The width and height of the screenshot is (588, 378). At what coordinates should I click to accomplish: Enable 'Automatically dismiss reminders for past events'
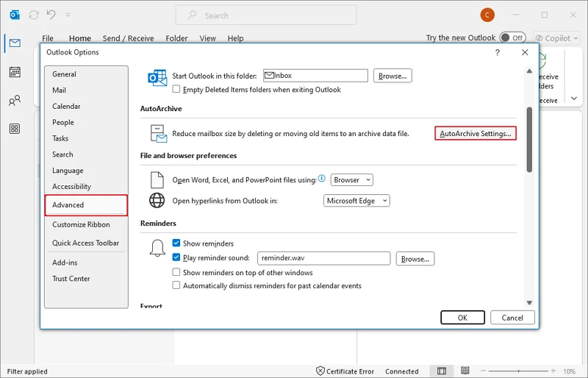pyautogui.click(x=176, y=285)
